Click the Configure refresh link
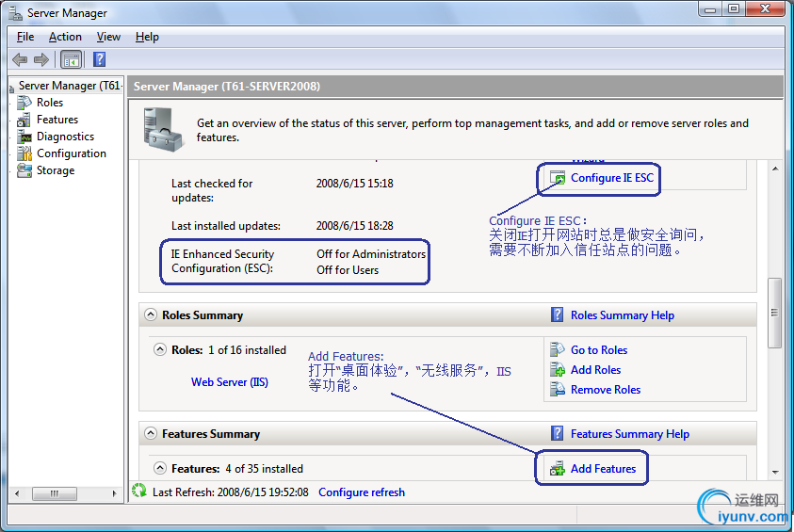794x532 pixels. [362, 492]
